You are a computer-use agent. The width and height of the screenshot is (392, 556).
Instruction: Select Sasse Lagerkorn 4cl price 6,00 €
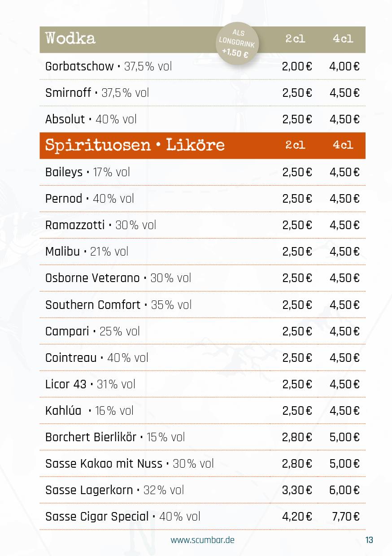coord(344,490)
